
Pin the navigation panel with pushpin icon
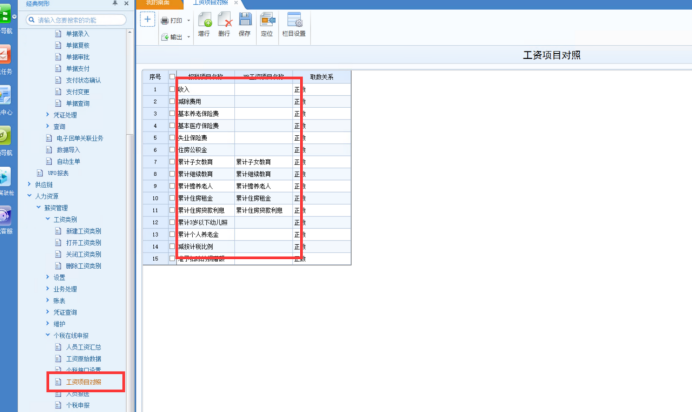[x=115, y=3]
